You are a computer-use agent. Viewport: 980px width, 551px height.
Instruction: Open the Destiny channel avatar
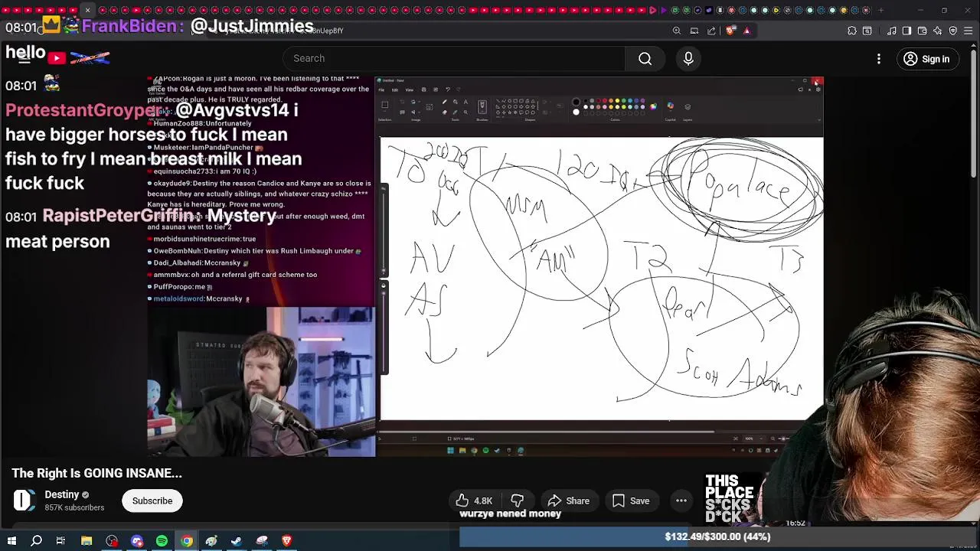(24, 500)
